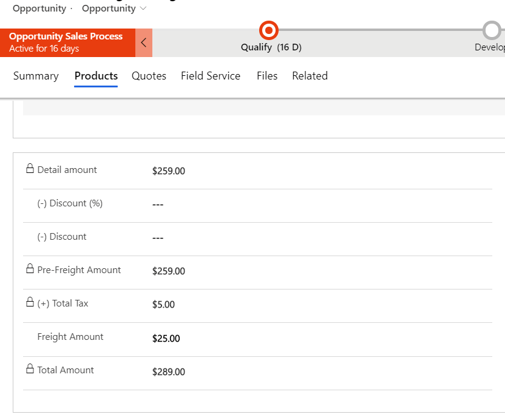Click the lock icon beside Total Amount

(30, 369)
